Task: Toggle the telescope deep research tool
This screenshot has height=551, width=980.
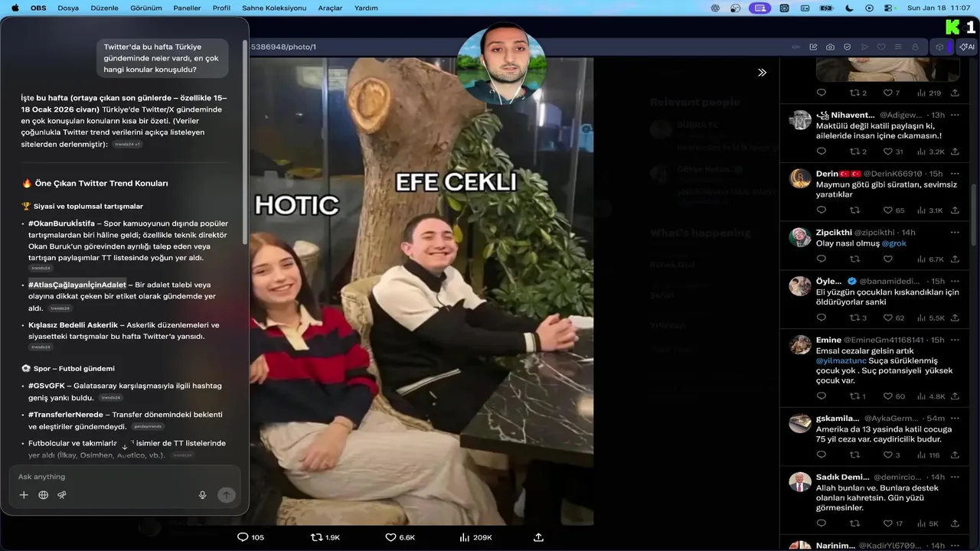Action: pos(62,495)
